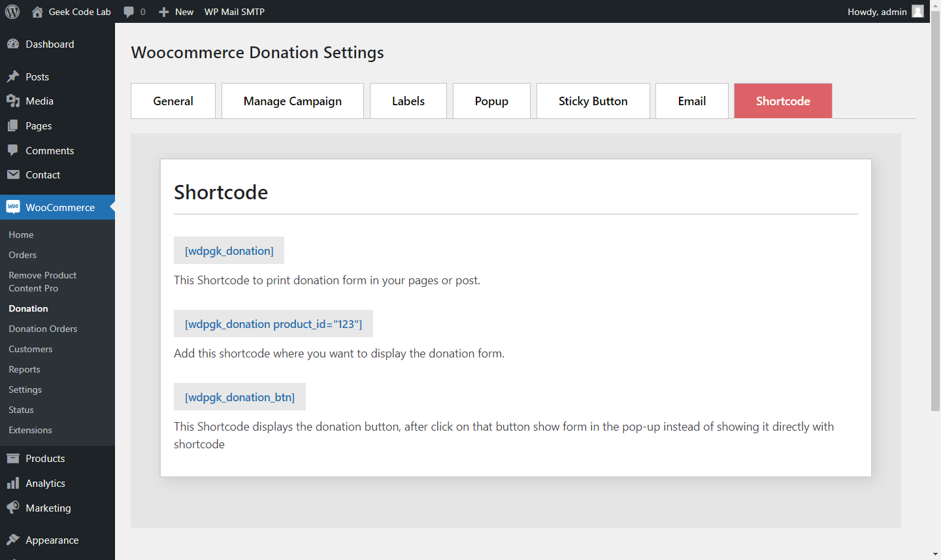Open the Extensions submenu

[x=30, y=430]
